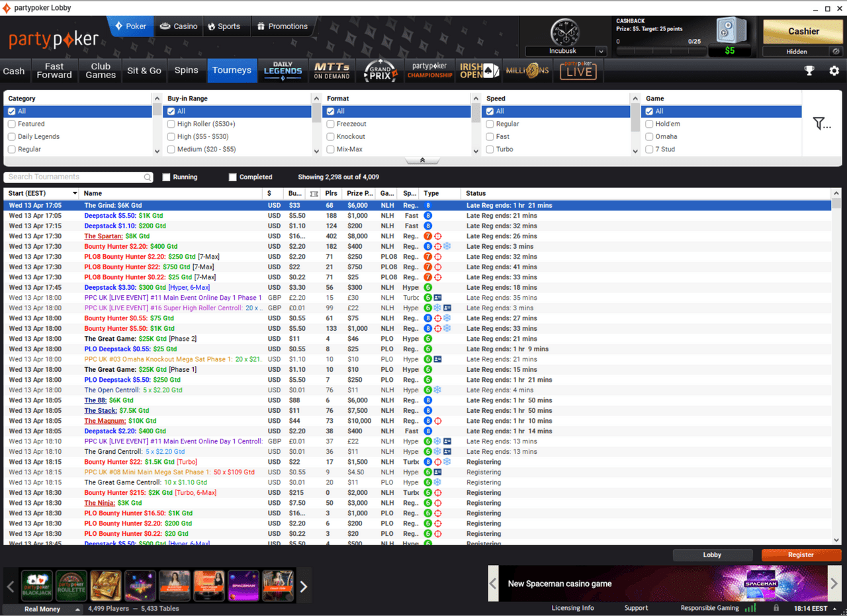Open the advanced filter funnel icon

[x=822, y=123]
